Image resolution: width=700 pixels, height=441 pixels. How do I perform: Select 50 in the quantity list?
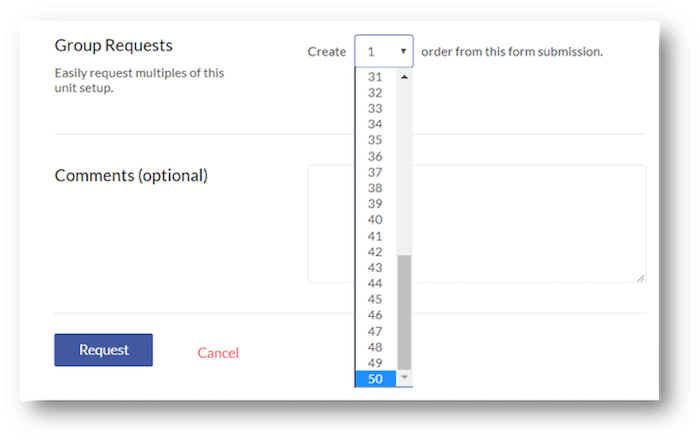click(375, 379)
